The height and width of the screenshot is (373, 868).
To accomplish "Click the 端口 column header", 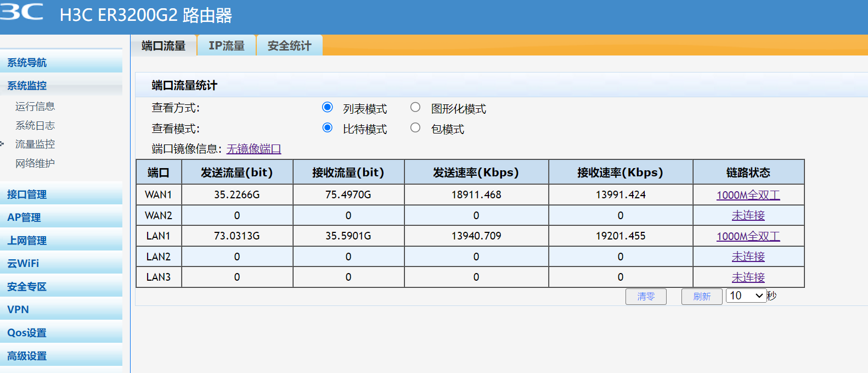I will [159, 172].
